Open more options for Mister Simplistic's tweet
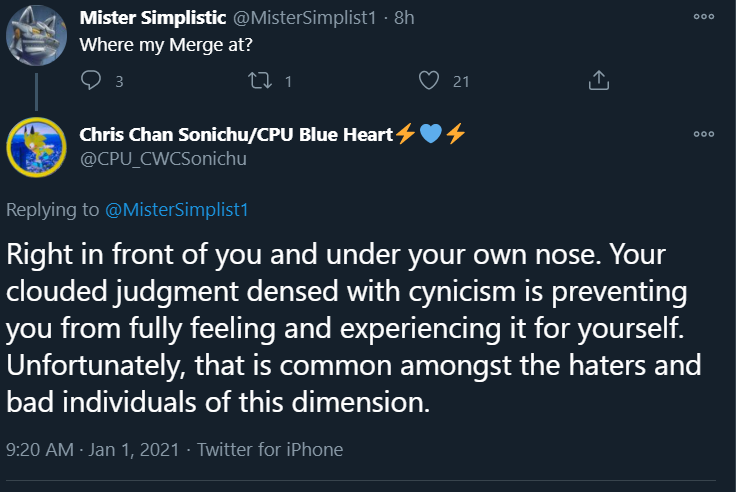 point(704,16)
